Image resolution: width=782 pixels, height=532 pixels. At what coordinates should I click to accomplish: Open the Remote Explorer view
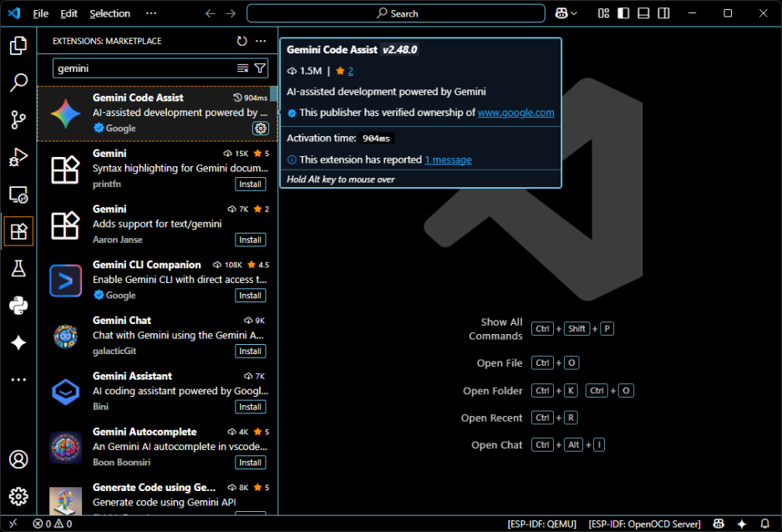point(18,195)
